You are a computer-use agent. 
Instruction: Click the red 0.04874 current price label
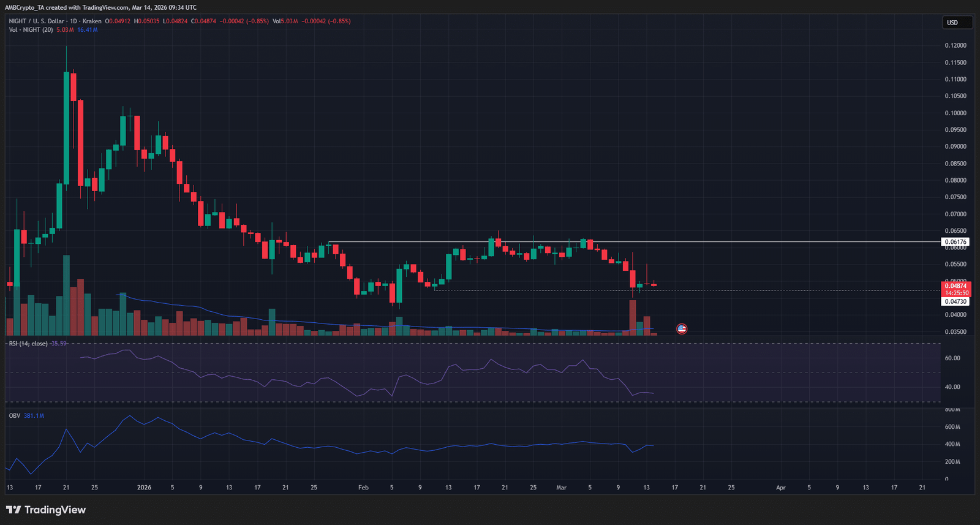[x=956, y=286]
